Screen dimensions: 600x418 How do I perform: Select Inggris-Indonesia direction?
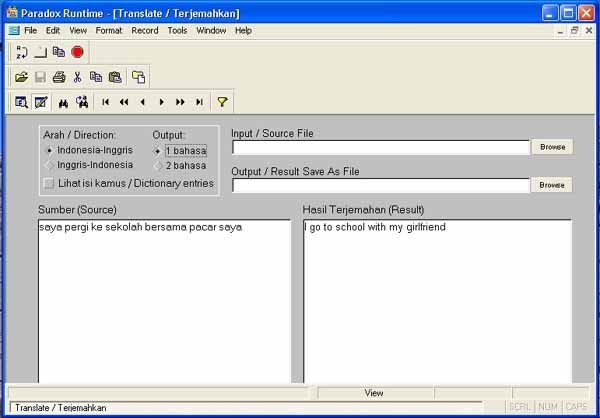(89, 165)
